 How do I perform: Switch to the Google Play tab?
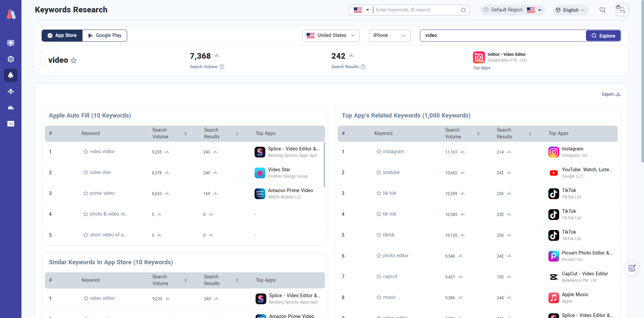(x=105, y=36)
